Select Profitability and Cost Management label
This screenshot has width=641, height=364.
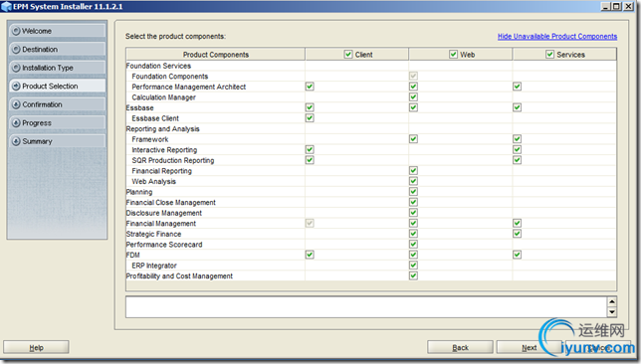coord(179,276)
